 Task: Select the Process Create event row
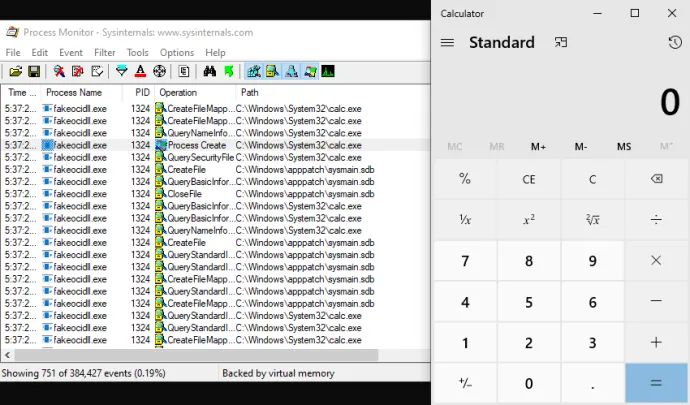pyautogui.click(x=200, y=145)
